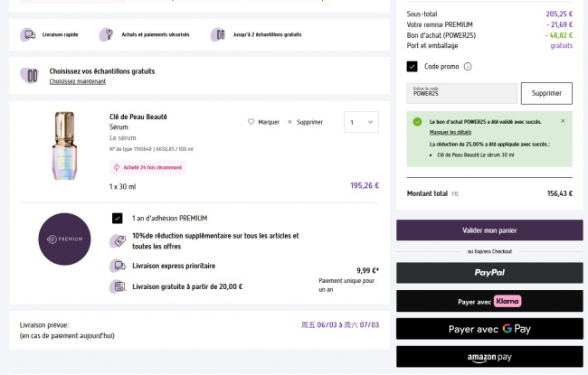Click Supprimer to remove the promo code
Image resolution: width=588 pixels, height=375 pixels.
click(x=546, y=93)
